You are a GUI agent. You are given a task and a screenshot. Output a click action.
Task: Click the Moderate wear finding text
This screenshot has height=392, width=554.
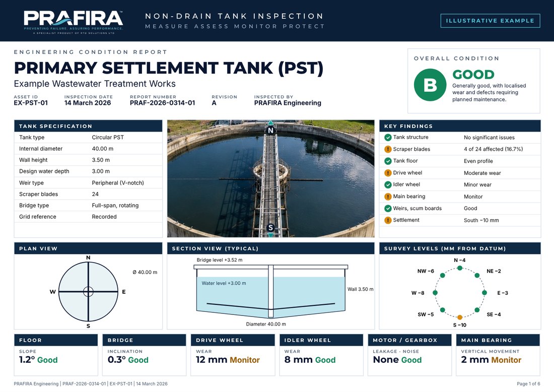click(x=482, y=173)
